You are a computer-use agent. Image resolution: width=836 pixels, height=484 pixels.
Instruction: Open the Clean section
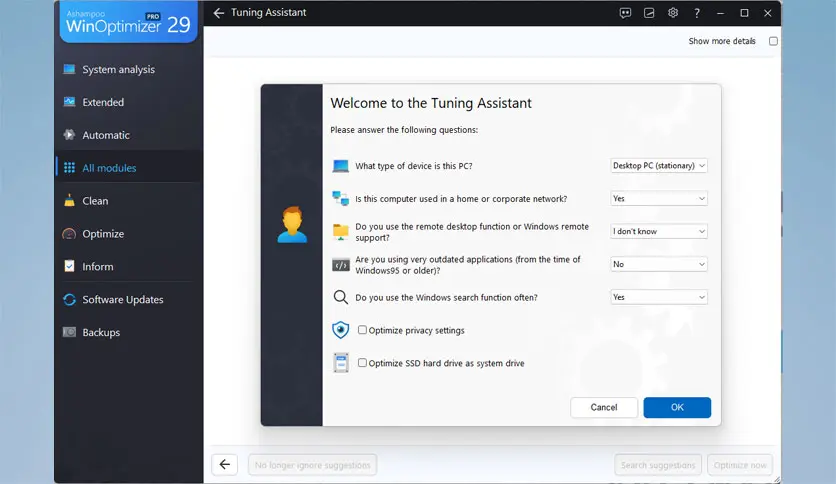129,200
